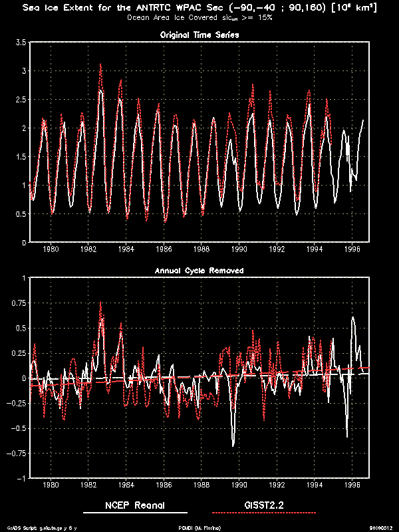Click the white spike near 1996 in the lower chart
399x532 pixels.
click(352, 318)
